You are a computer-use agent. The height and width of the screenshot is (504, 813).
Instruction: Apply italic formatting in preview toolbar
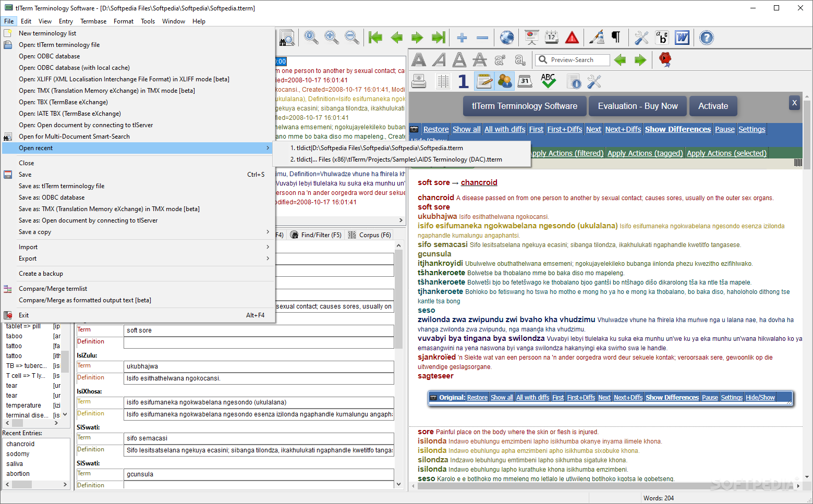[439, 60]
